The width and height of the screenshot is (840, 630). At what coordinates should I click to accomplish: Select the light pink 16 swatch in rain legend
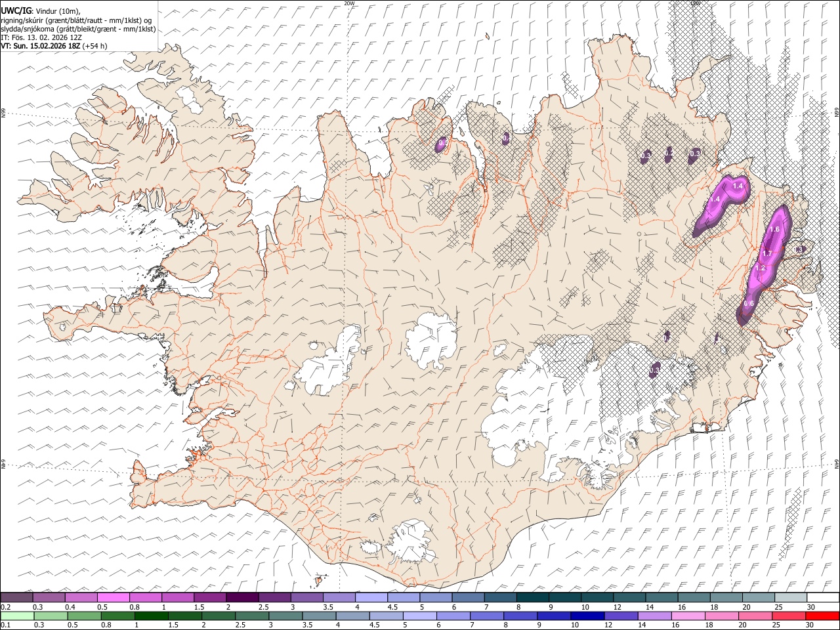click(688, 616)
